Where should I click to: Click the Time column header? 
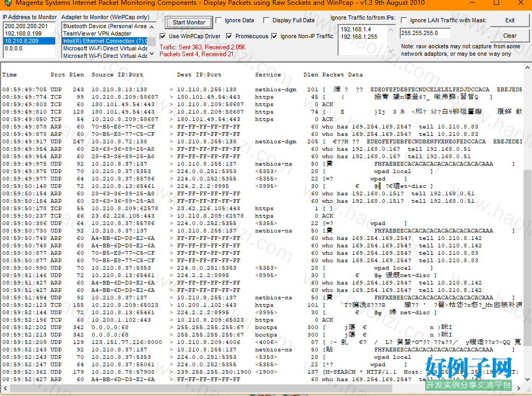pyautogui.click(x=10, y=74)
